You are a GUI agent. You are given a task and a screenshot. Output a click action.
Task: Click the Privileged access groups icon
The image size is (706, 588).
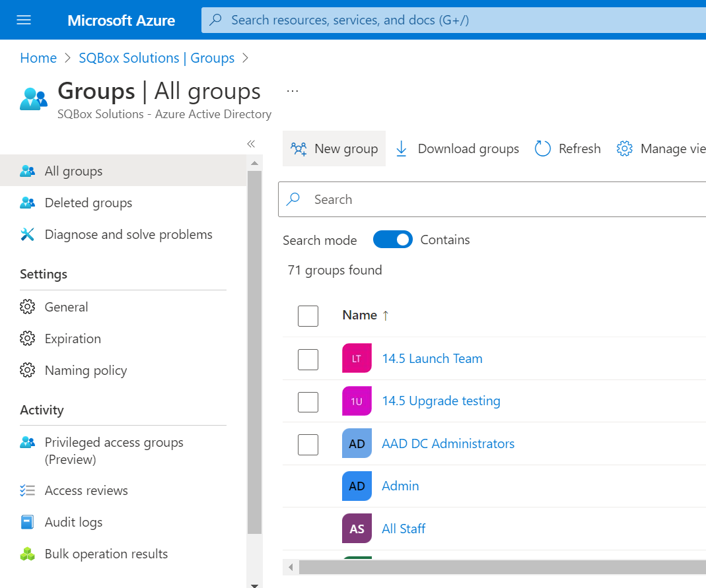[28, 442]
